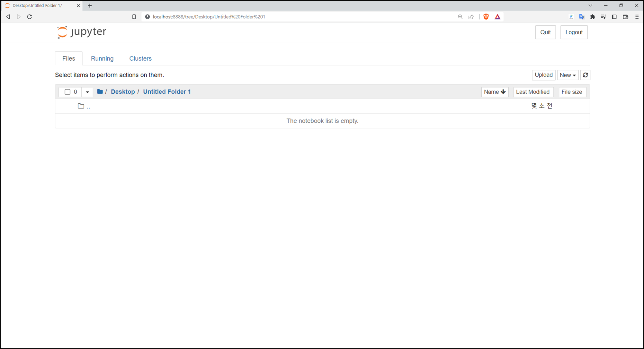
Task: Switch to the Running tab
Action: [x=102, y=58]
